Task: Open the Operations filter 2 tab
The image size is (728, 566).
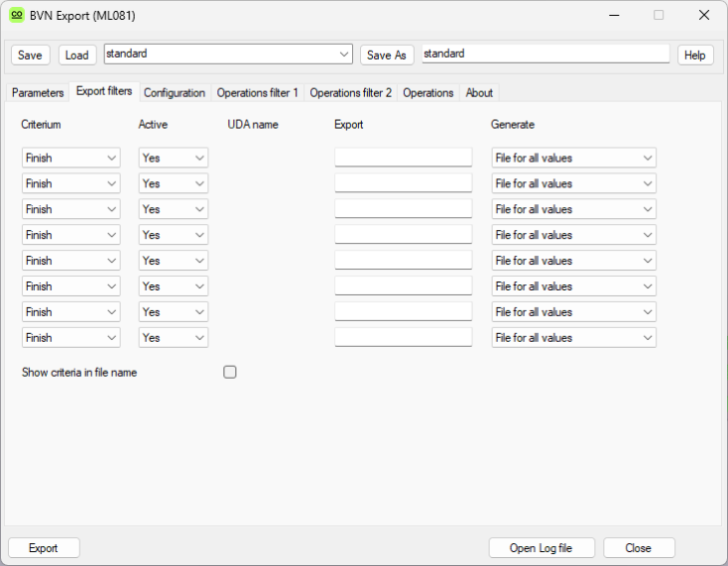Action: point(351,93)
